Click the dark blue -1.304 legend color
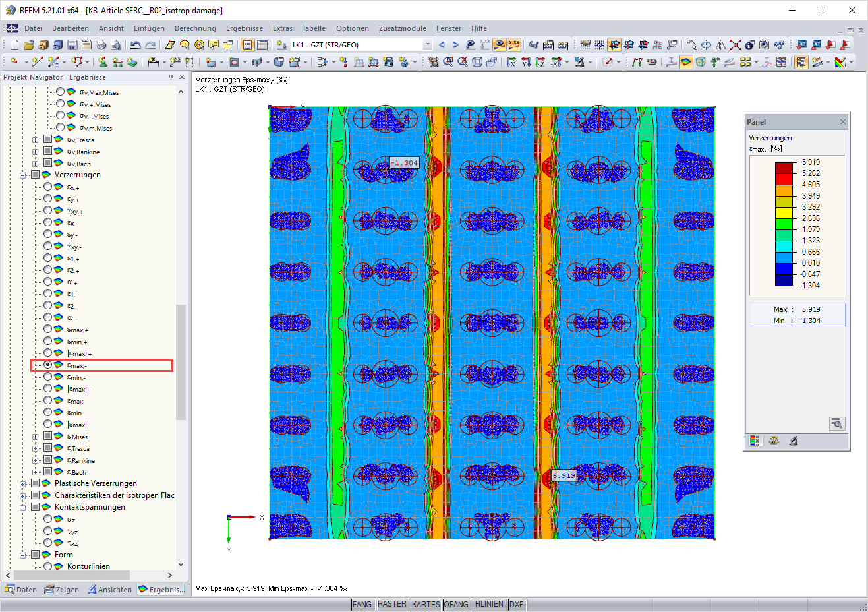This screenshot has height=612, width=868. pos(784,280)
